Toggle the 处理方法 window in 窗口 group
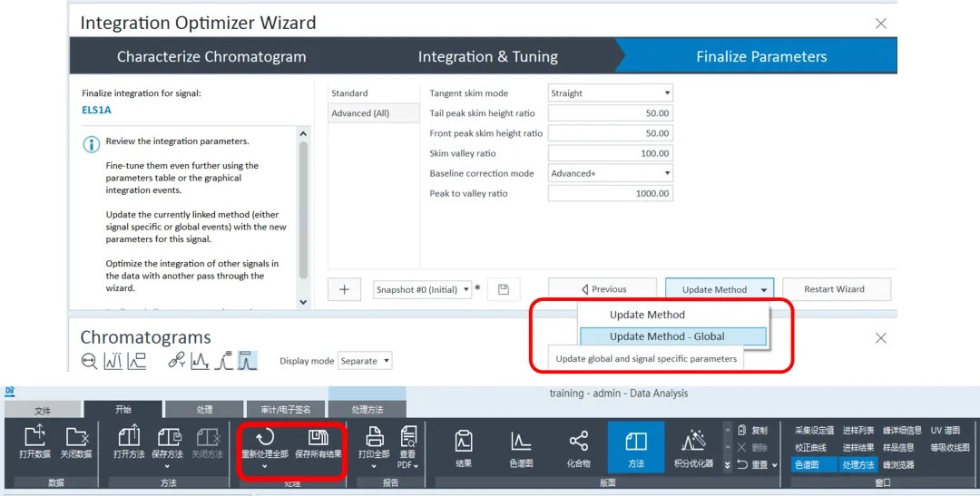980x496 pixels. tap(857, 464)
